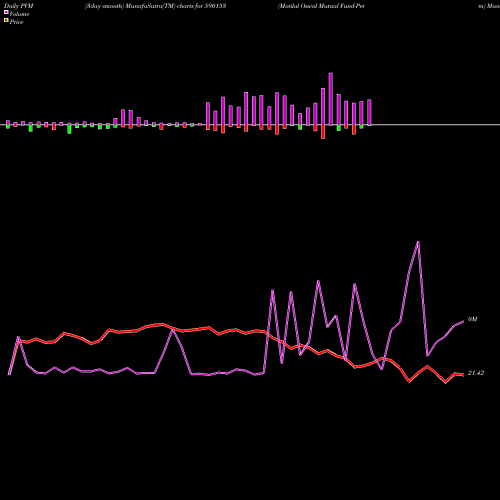Click the '21.42' price value label
Image resolution: width=500 pixels, height=500 pixels.
[x=476, y=373]
